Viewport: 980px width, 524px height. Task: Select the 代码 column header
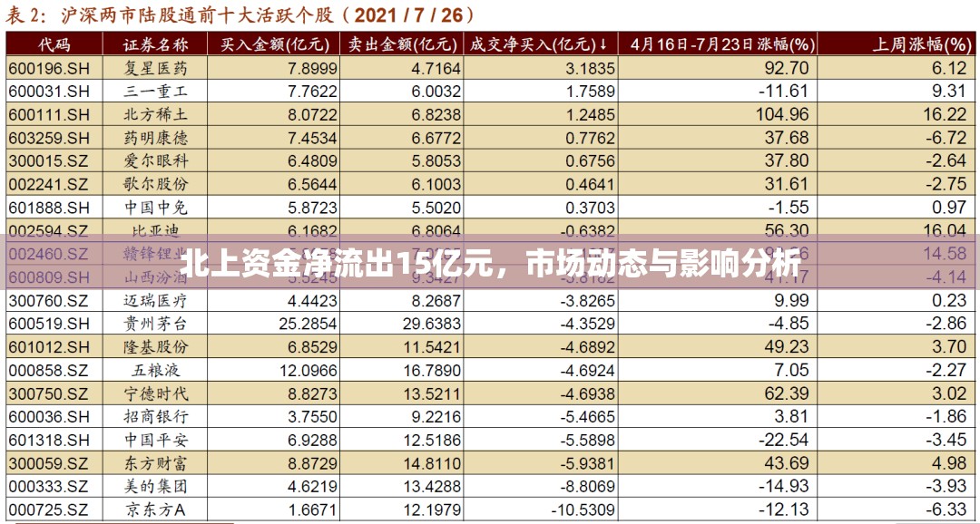pos(54,44)
